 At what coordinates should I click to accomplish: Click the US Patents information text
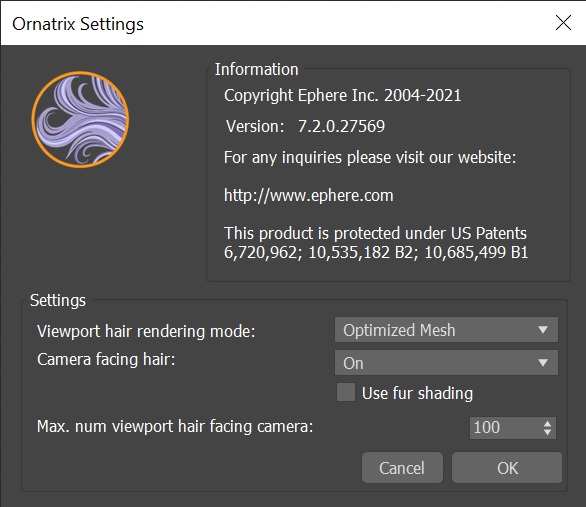[x=376, y=242]
